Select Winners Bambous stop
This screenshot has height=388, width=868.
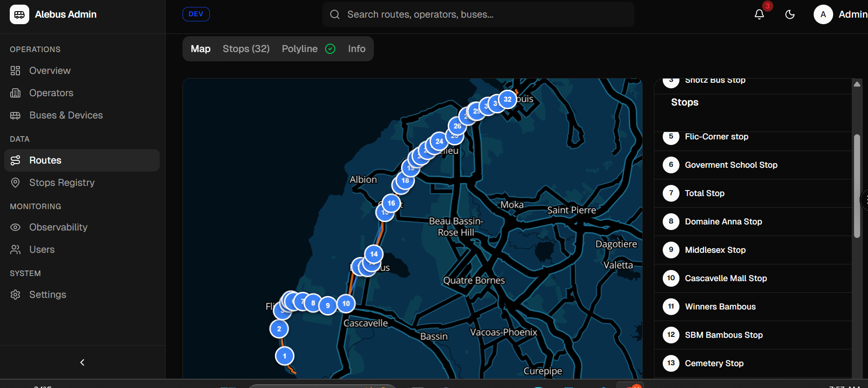[x=753, y=307]
